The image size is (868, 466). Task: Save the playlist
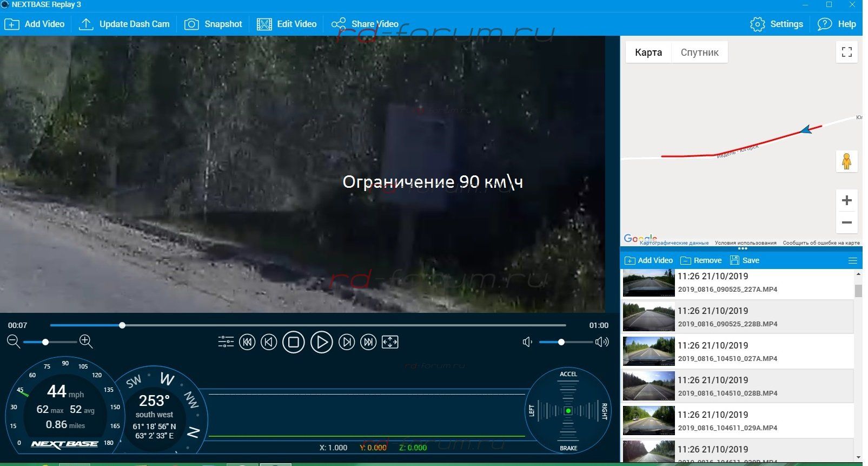point(745,260)
